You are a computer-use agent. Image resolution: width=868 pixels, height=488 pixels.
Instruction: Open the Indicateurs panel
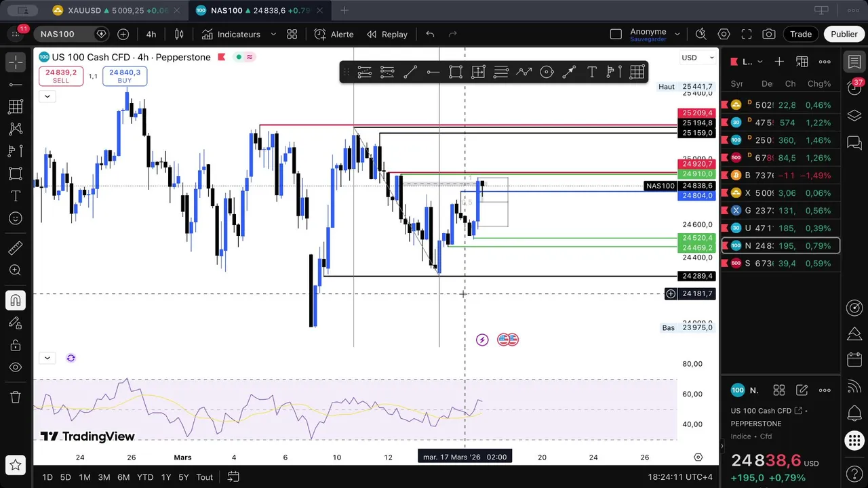click(231, 34)
